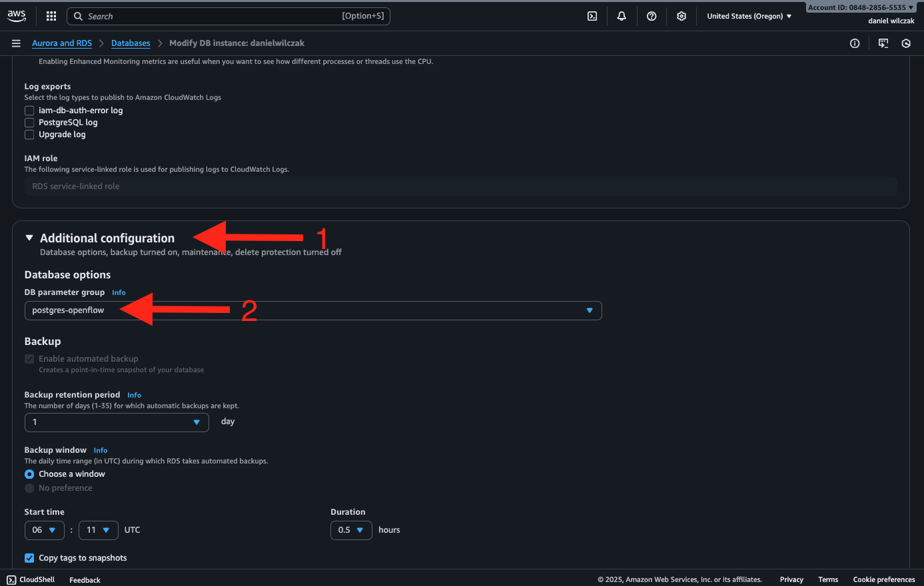Viewport: 924px width, 586px height.
Task: Navigate to the Aurora and RDS breadcrumb
Action: click(x=62, y=43)
